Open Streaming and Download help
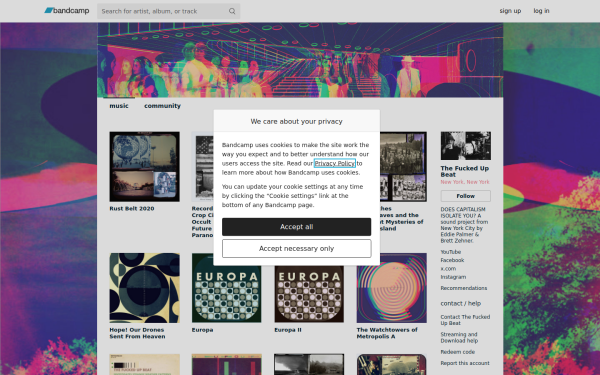Viewport: 600px width, 375px height. coord(459,338)
